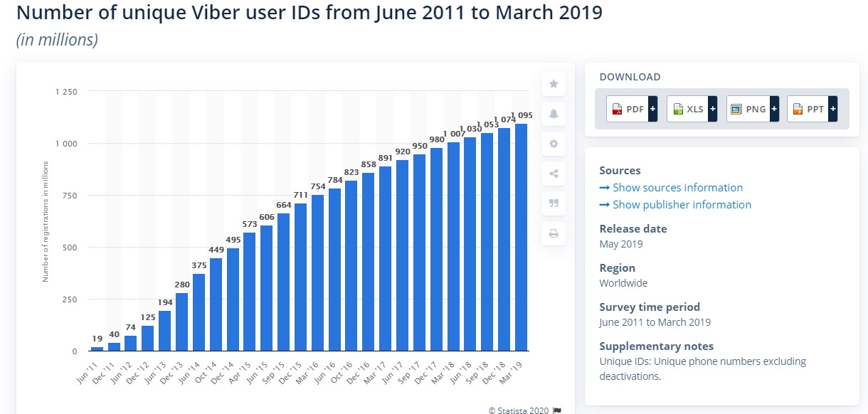Click the region value Worldwide
The width and height of the screenshot is (868, 414).
(x=623, y=283)
